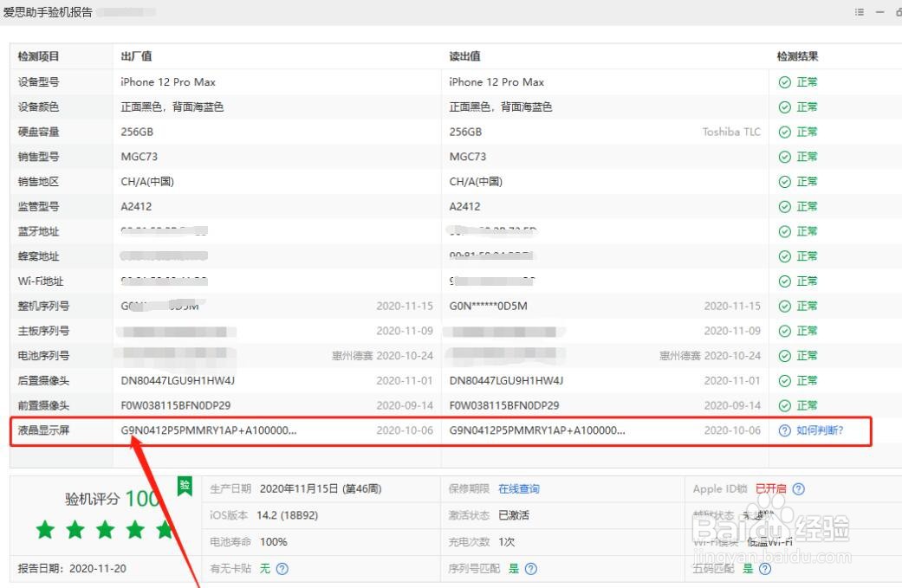
Task: Click the question mark icon before 如何判断?
Action: point(785,430)
